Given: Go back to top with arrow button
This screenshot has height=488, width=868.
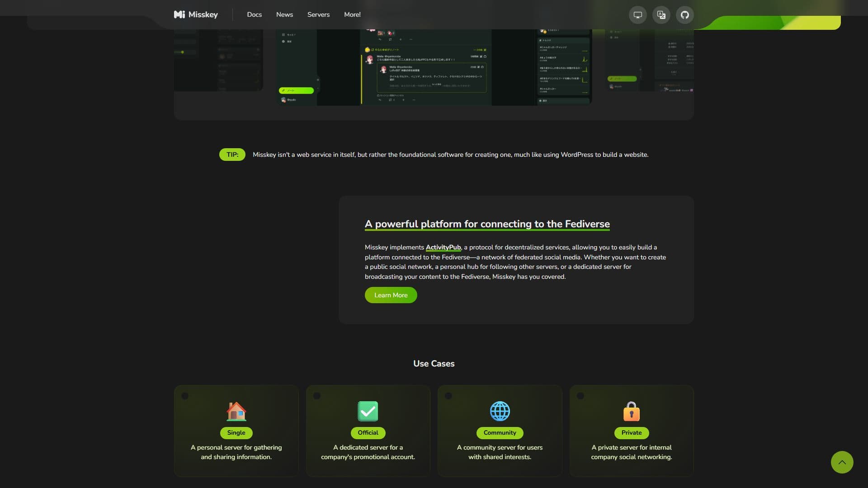Looking at the screenshot, I should coord(842,462).
